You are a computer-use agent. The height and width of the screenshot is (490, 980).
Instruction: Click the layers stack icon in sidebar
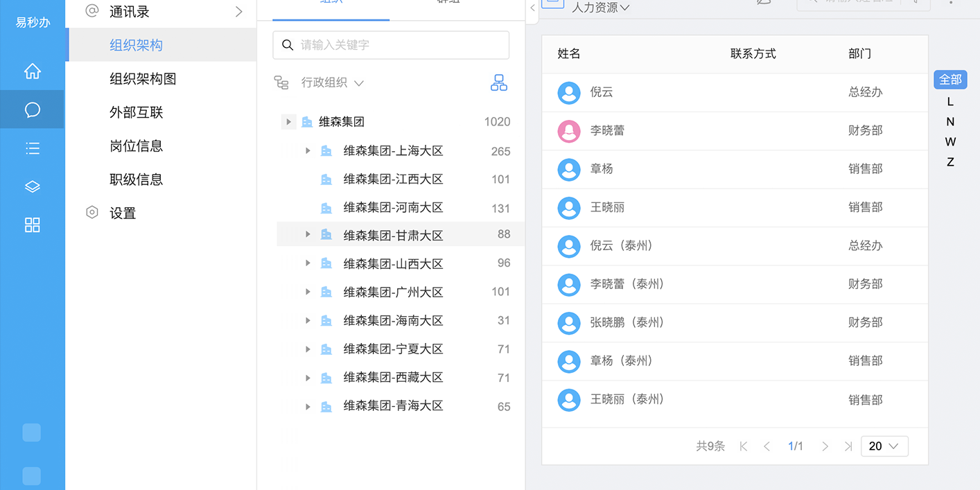click(x=32, y=186)
